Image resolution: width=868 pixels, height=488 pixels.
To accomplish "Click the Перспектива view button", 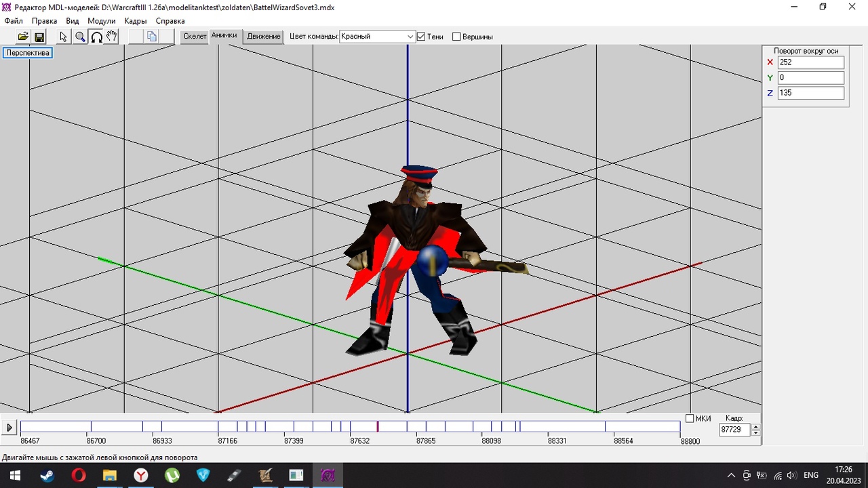I will (x=28, y=53).
